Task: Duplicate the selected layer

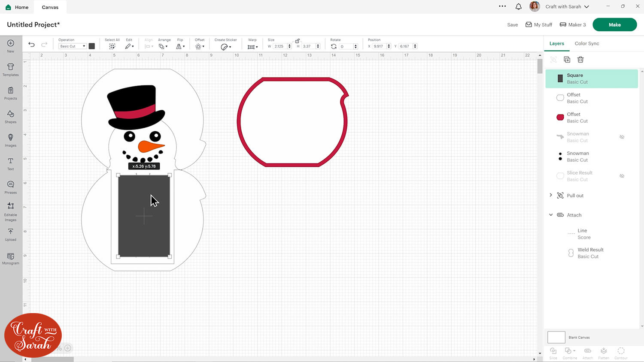Action: point(567,60)
